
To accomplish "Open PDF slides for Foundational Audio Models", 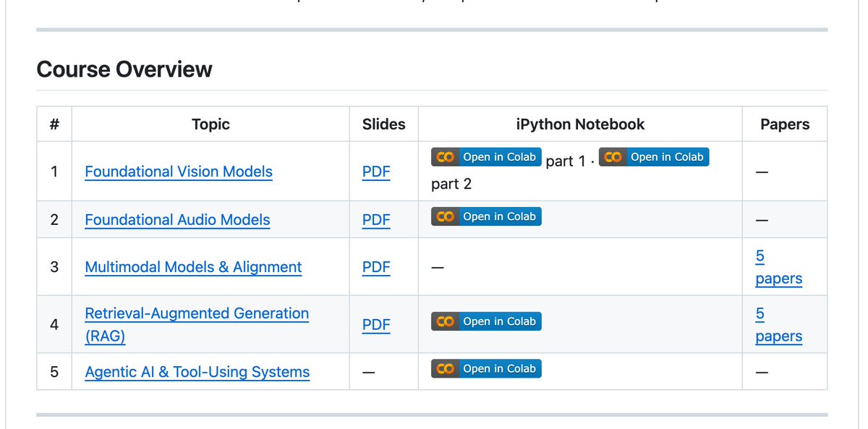I will coord(376,220).
